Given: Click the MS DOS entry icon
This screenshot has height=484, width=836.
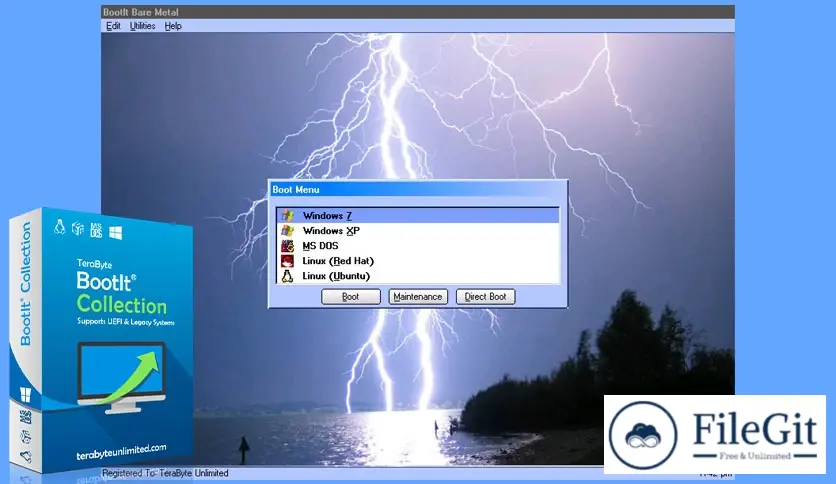Looking at the screenshot, I should click(288, 246).
